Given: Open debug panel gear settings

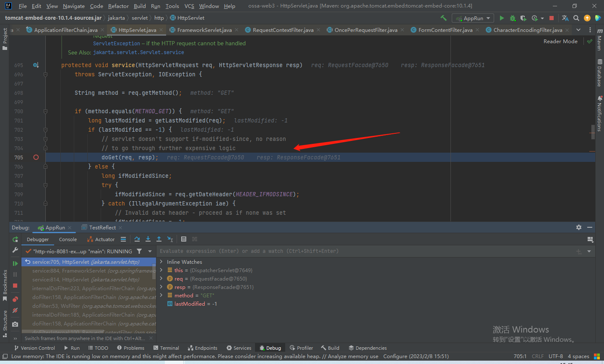Looking at the screenshot, I should click(579, 227).
